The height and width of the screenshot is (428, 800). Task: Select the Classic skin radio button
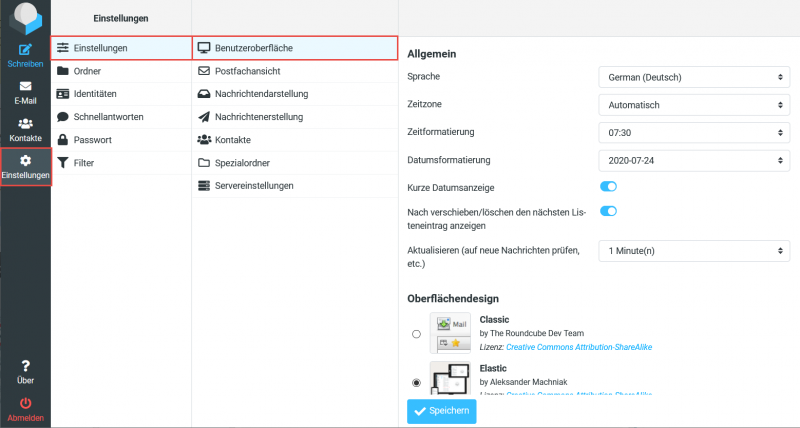[x=416, y=334]
